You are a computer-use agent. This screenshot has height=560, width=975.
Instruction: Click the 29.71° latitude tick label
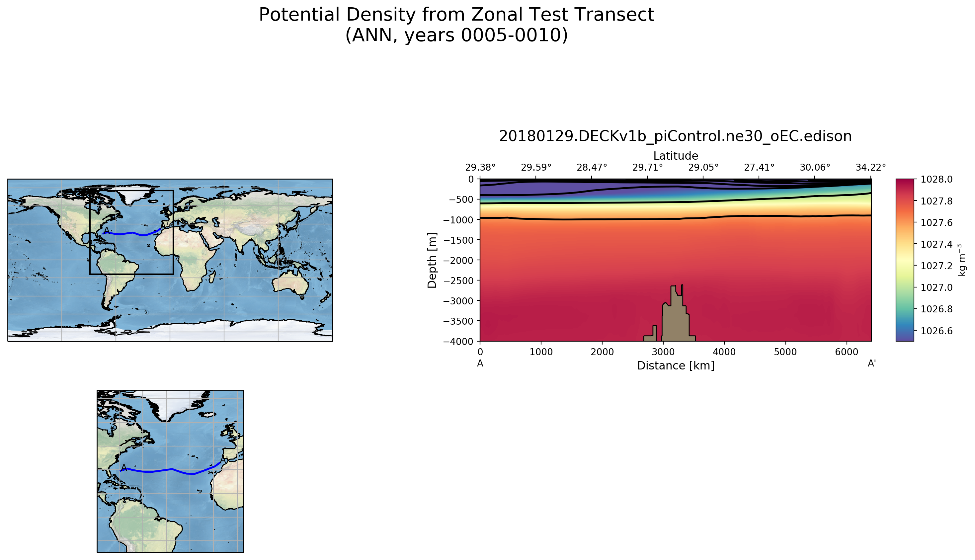(x=648, y=168)
